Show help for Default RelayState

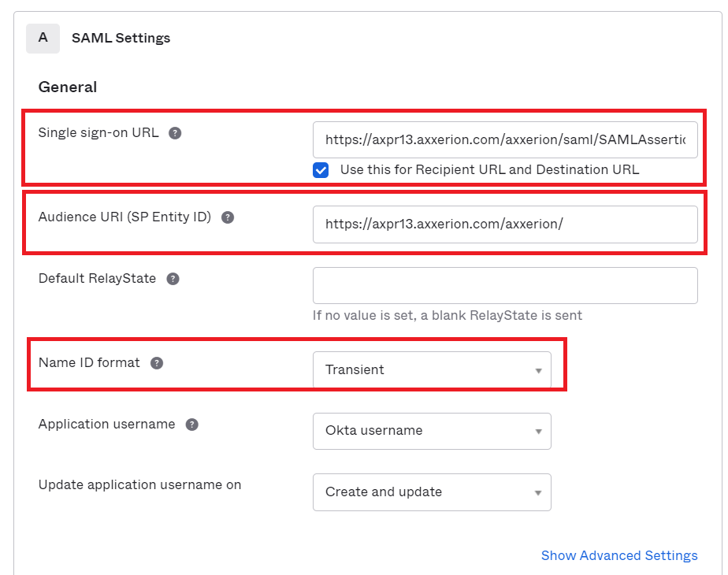(x=173, y=279)
